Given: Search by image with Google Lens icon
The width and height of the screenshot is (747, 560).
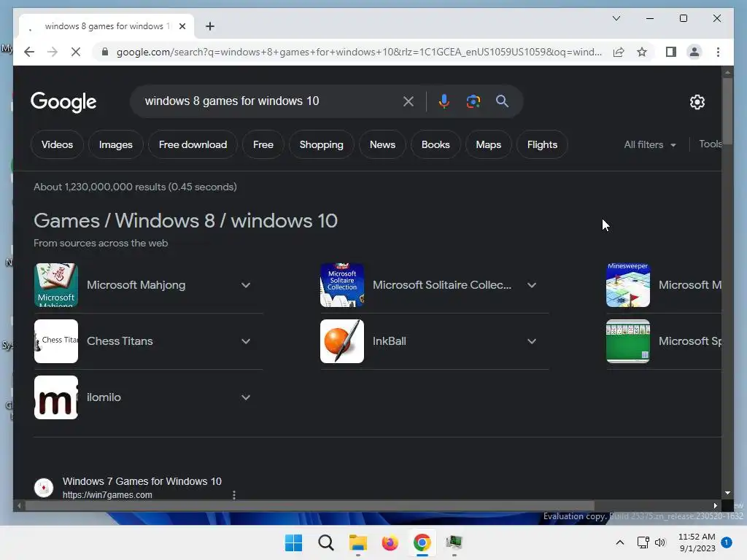Looking at the screenshot, I should point(473,101).
